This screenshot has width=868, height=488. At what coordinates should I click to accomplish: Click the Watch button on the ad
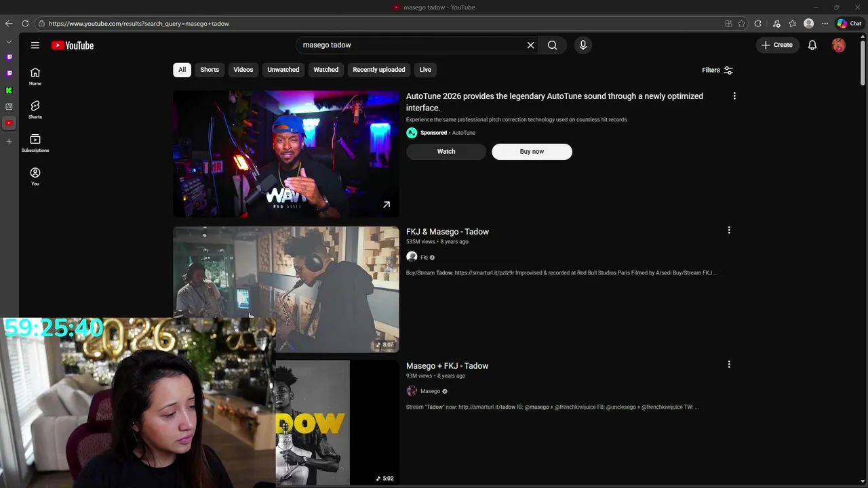(446, 152)
